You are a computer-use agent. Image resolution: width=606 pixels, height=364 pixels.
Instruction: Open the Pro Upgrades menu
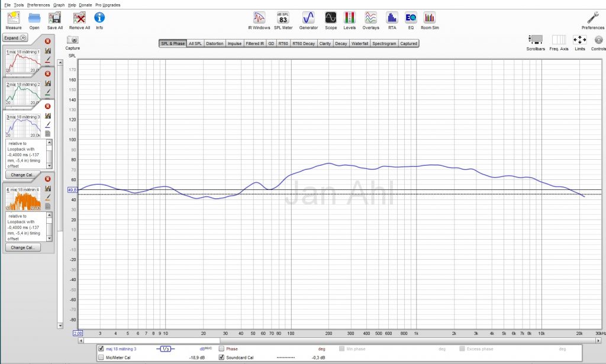(108, 5)
